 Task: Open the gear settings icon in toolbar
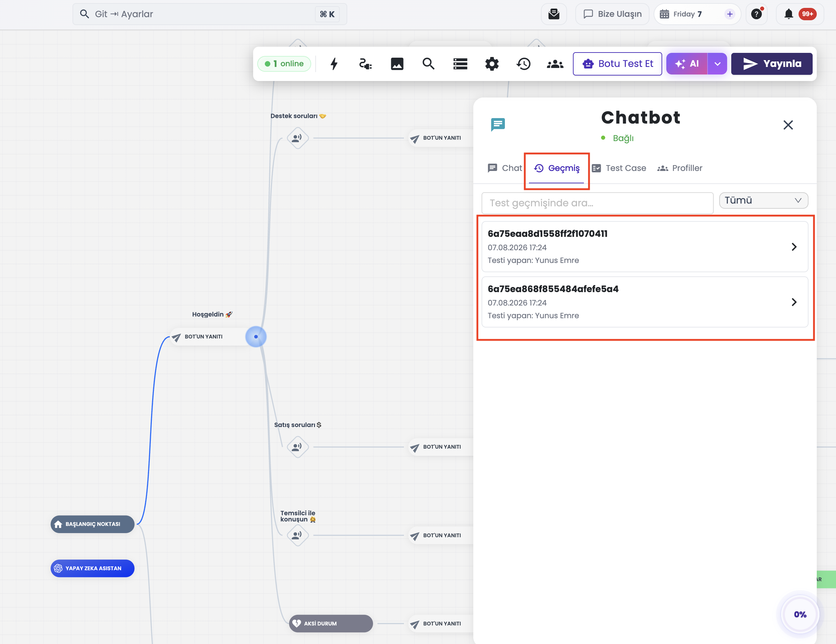(x=492, y=64)
